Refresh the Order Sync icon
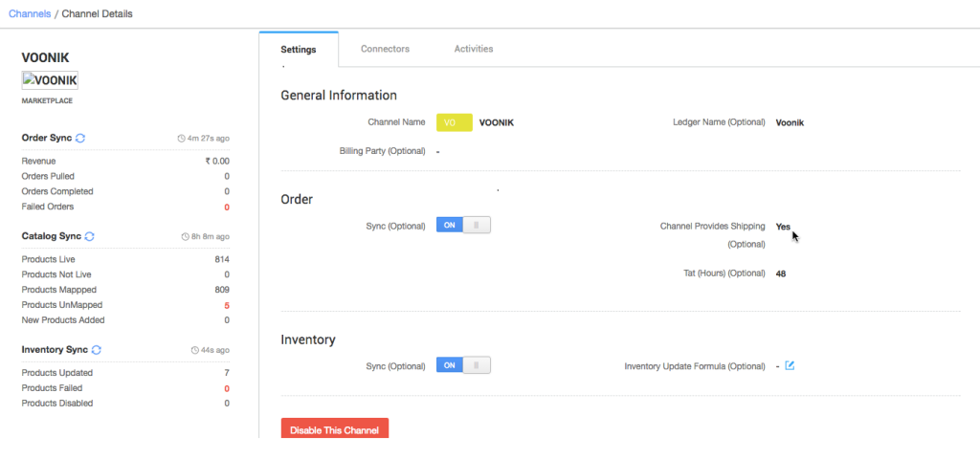This screenshot has width=980, height=459. (80, 138)
